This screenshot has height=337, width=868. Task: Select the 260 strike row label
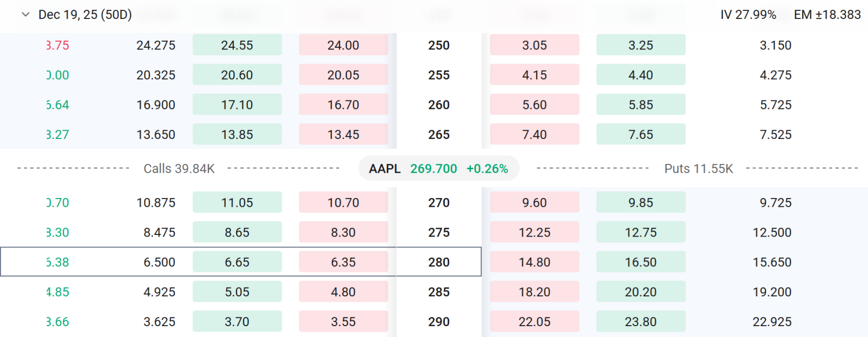[439, 105]
